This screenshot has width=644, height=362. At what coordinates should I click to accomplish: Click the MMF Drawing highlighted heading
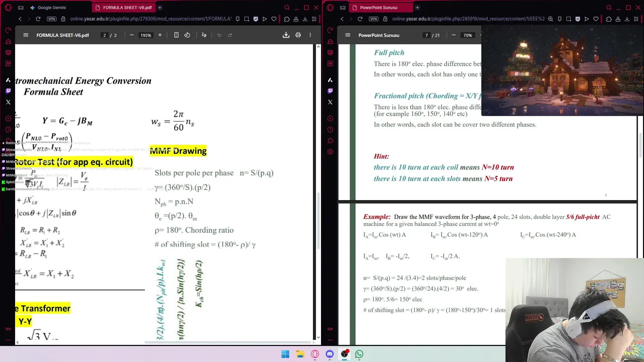point(178,151)
